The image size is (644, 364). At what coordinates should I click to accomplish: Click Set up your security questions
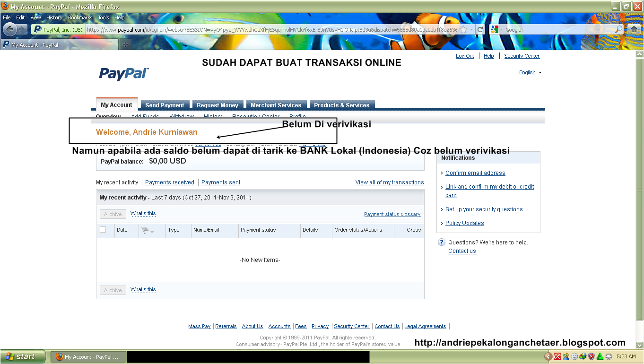484,209
